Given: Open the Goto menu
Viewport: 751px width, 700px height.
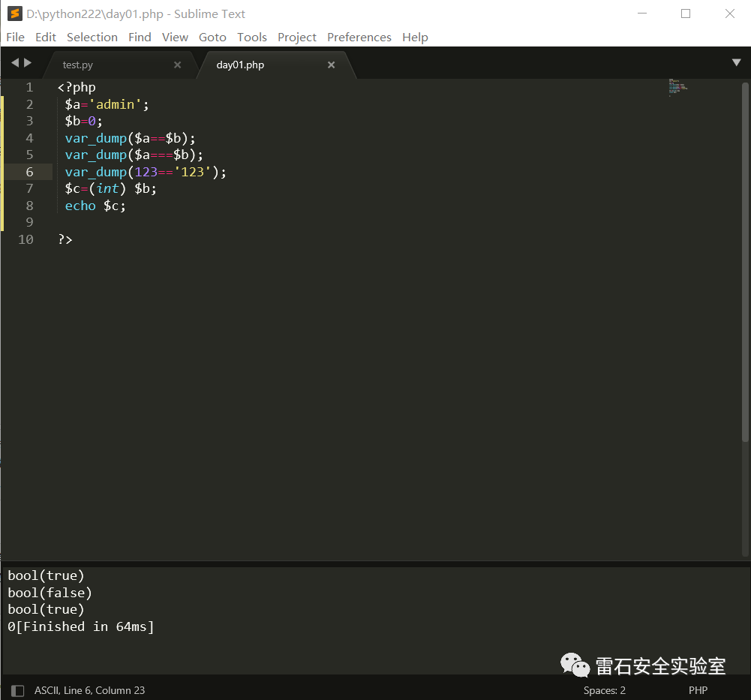Looking at the screenshot, I should click(212, 37).
